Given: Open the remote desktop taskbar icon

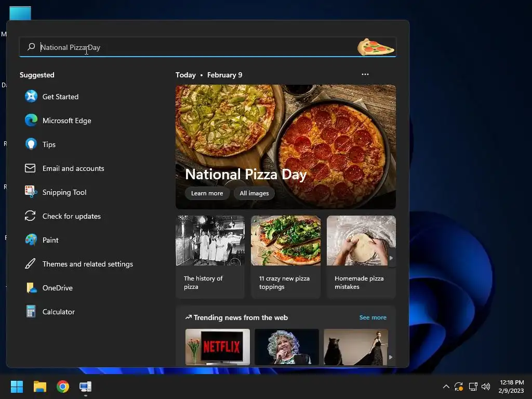Looking at the screenshot, I should (x=86, y=387).
